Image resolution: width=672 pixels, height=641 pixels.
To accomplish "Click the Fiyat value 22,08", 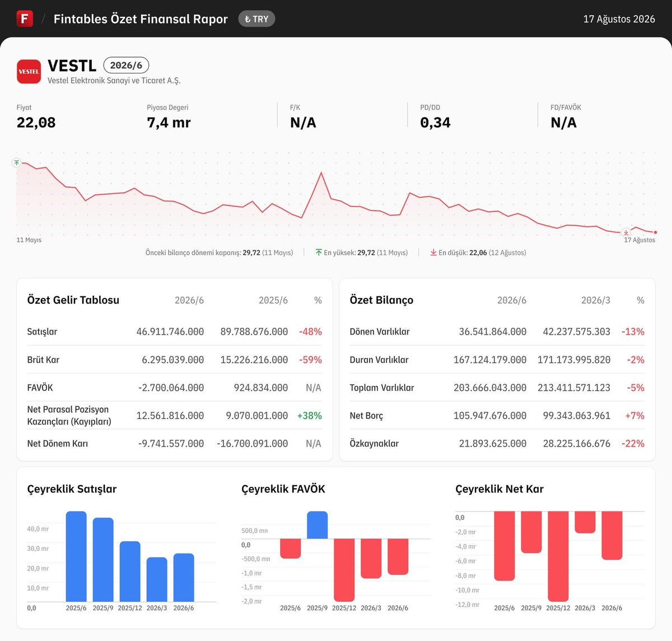I will coord(36,123).
